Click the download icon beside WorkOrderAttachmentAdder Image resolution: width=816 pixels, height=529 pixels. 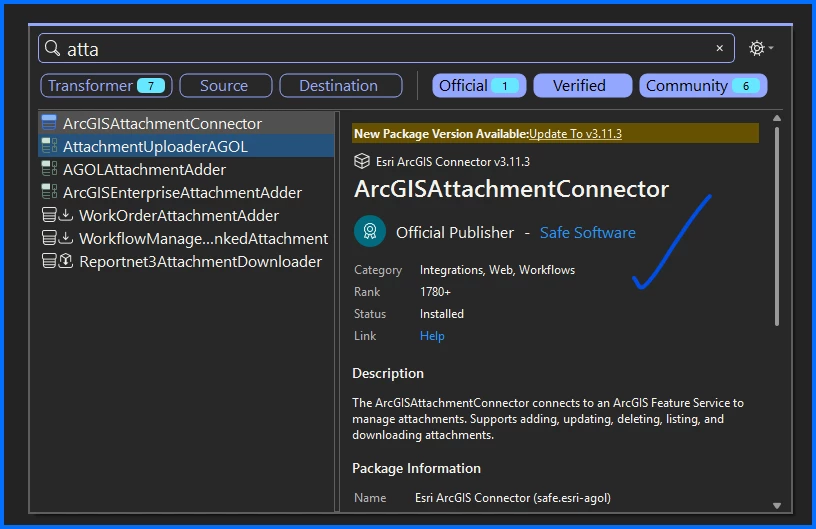click(66, 215)
